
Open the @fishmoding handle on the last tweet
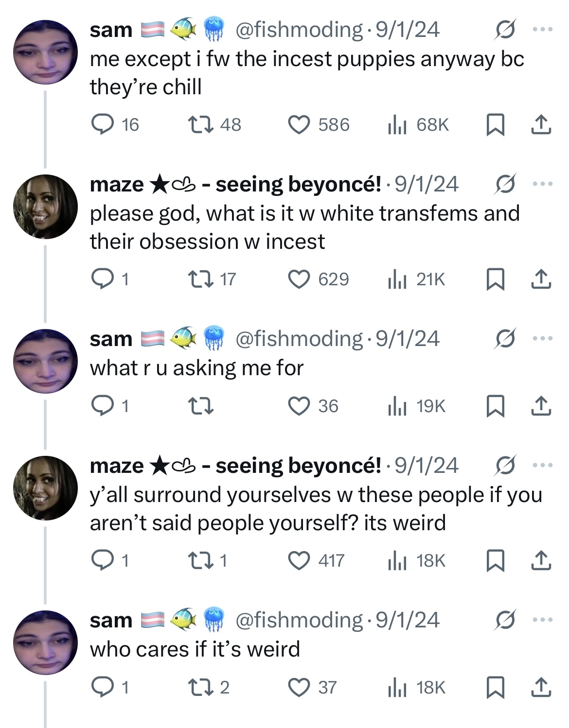coord(299,620)
